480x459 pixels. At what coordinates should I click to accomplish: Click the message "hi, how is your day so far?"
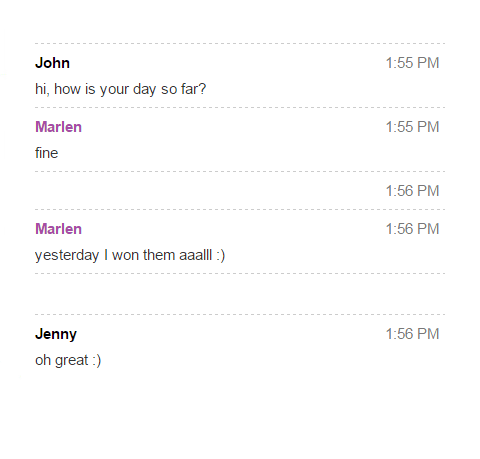pos(121,89)
